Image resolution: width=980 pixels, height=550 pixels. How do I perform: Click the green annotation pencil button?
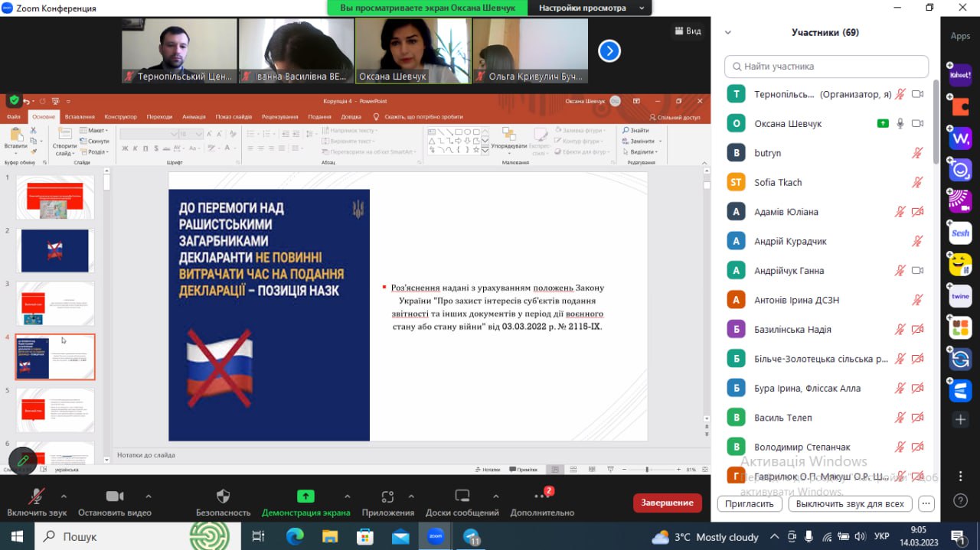(23, 461)
